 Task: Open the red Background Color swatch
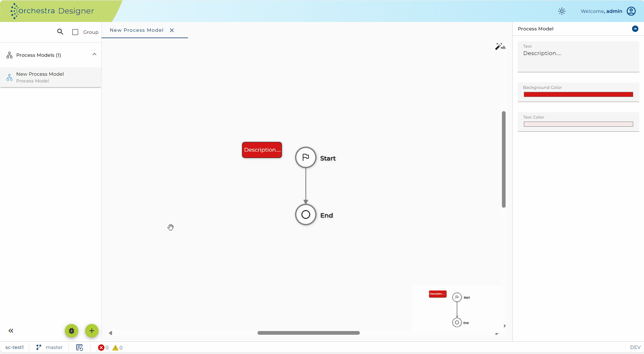(x=578, y=95)
